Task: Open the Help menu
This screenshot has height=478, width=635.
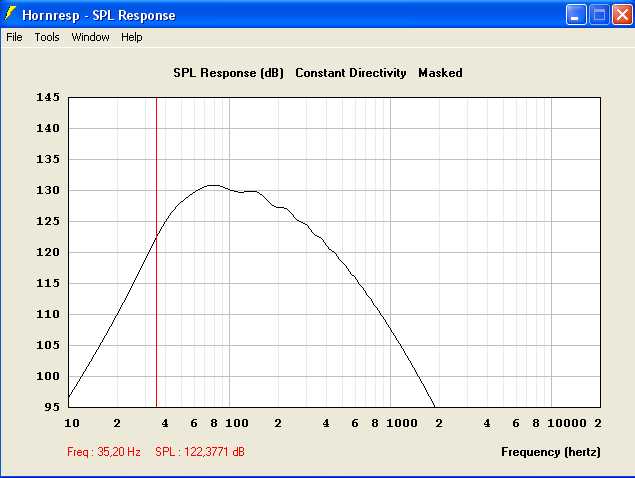Action: click(x=132, y=37)
